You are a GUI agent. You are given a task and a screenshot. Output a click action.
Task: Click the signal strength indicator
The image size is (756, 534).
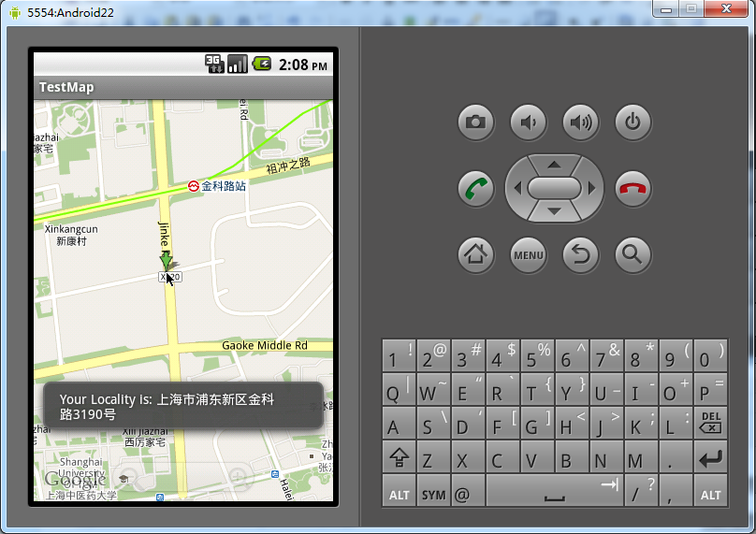[238, 64]
